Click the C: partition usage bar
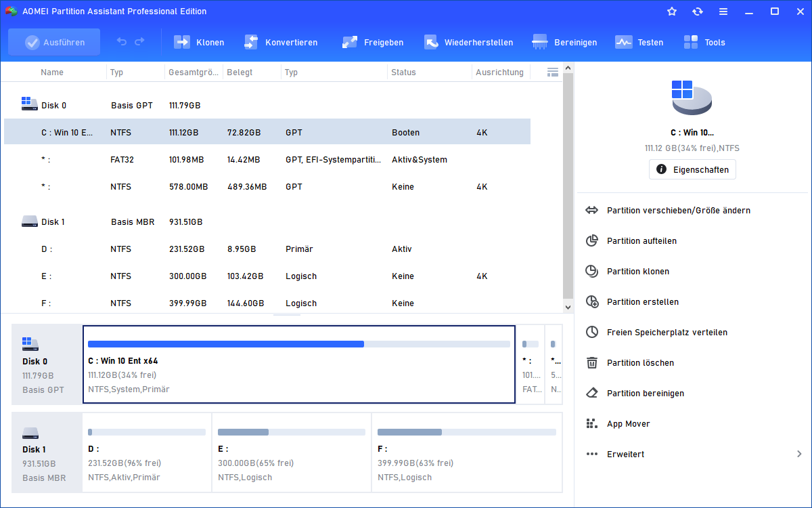Image resolution: width=812 pixels, height=508 pixels. (298, 344)
